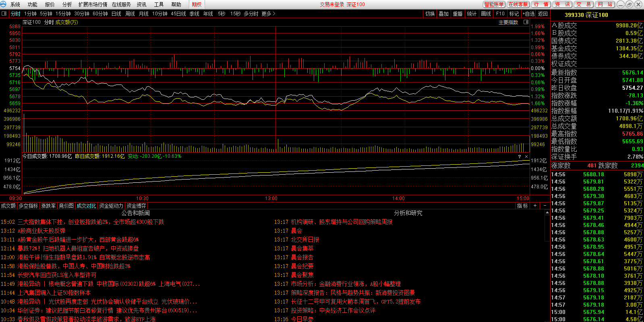Toggle the side panel icon left of 分时
644x322 pixels.
[x=4, y=14]
